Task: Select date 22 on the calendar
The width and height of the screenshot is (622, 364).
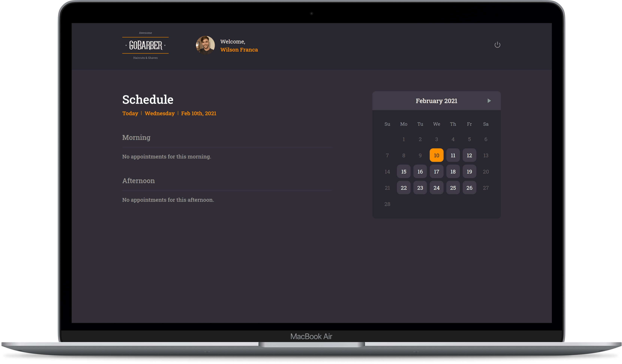Action: pos(403,188)
